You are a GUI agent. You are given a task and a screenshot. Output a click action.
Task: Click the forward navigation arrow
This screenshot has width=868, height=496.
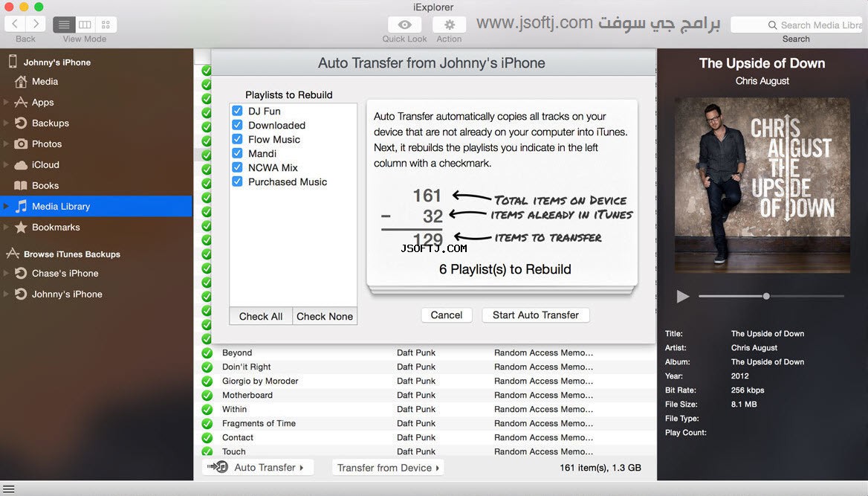click(36, 24)
